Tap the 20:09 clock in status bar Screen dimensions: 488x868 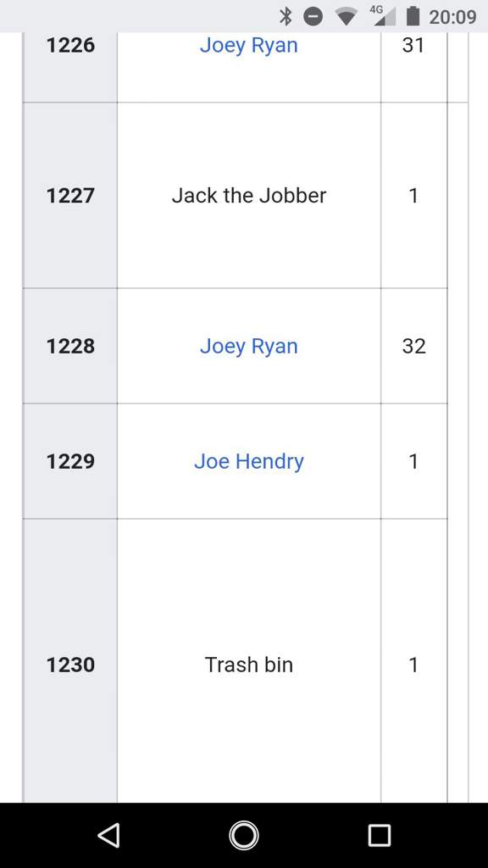coord(452,17)
